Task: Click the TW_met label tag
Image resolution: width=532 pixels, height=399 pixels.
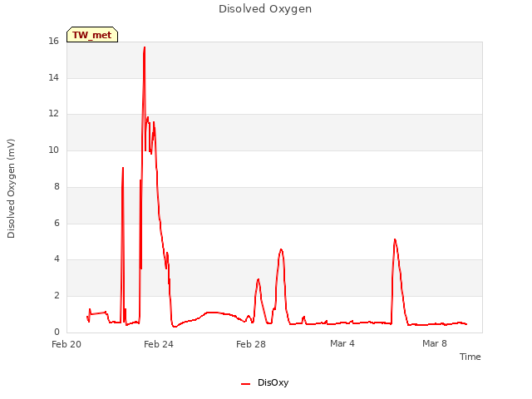Action: tap(92, 35)
